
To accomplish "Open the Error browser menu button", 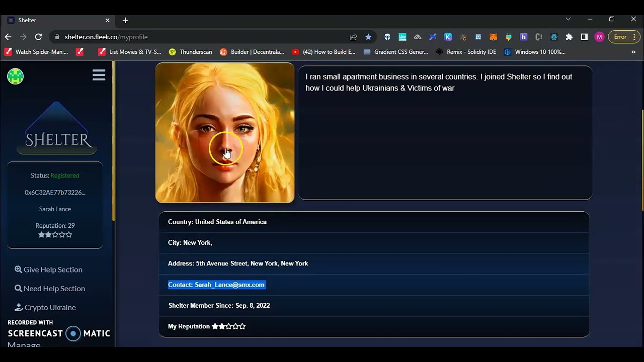I will tap(624, 37).
